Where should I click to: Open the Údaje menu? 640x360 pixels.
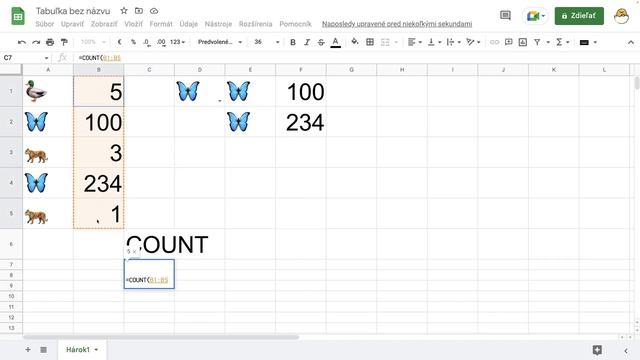click(x=189, y=24)
